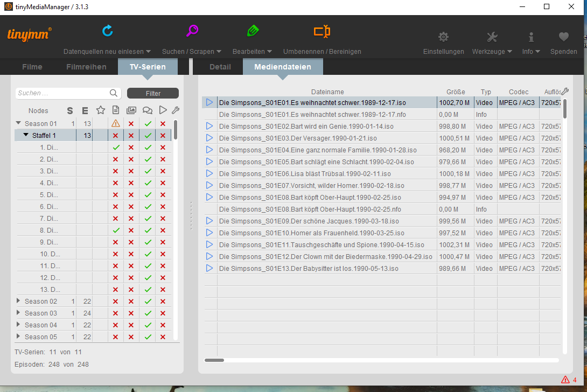
Task: Click the subtitles speech-bubble column header icon
Action: [x=147, y=110]
